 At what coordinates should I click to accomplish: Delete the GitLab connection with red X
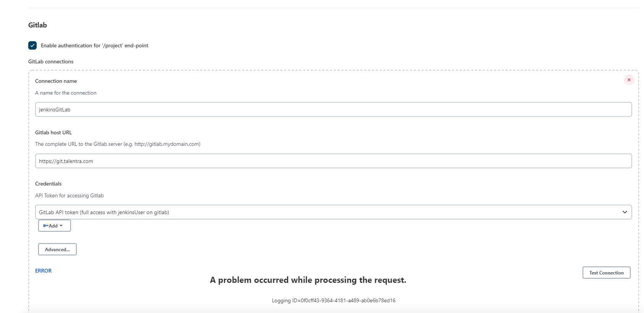629,80
